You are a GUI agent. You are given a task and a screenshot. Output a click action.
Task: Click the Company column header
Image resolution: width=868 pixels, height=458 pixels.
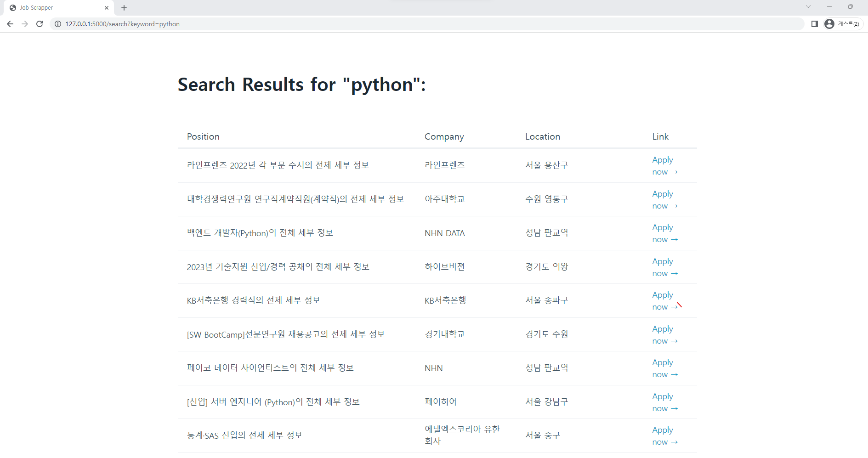(x=444, y=137)
